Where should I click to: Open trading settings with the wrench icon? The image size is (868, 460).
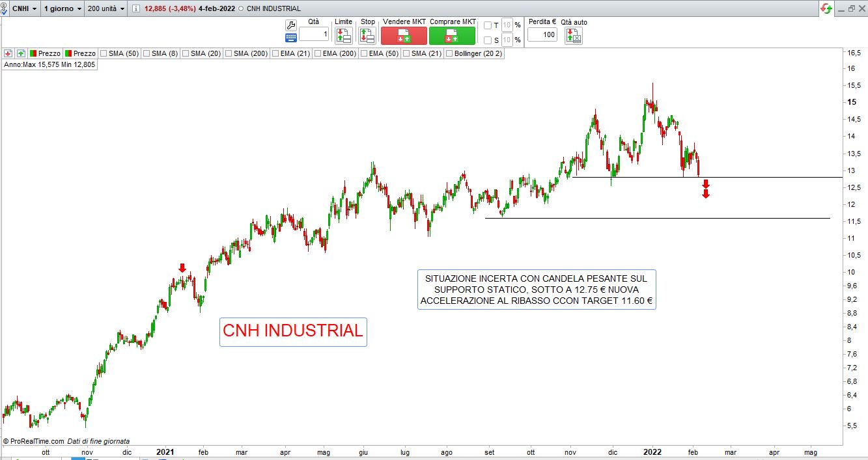pyautogui.click(x=290, y=25)
